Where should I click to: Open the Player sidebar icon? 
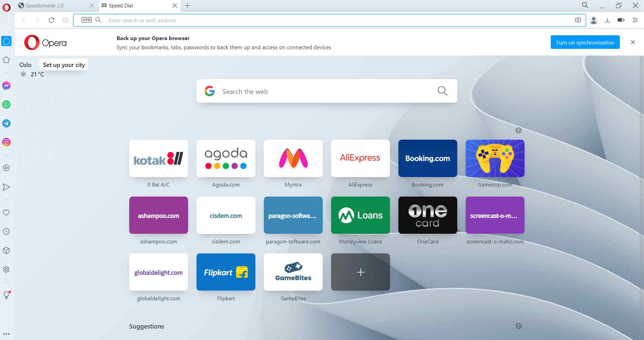click(x=6, y=168)
